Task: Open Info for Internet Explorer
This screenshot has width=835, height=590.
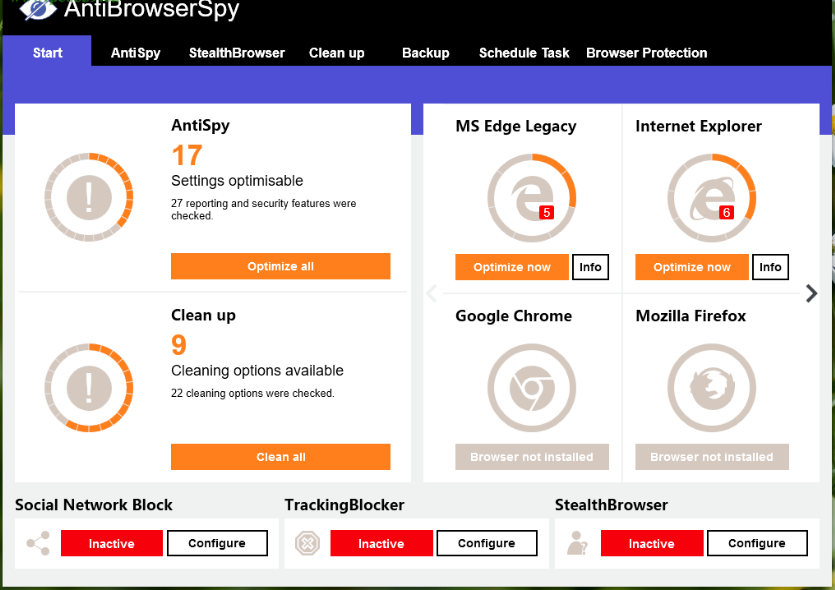Action: click(x=770, y=267)
